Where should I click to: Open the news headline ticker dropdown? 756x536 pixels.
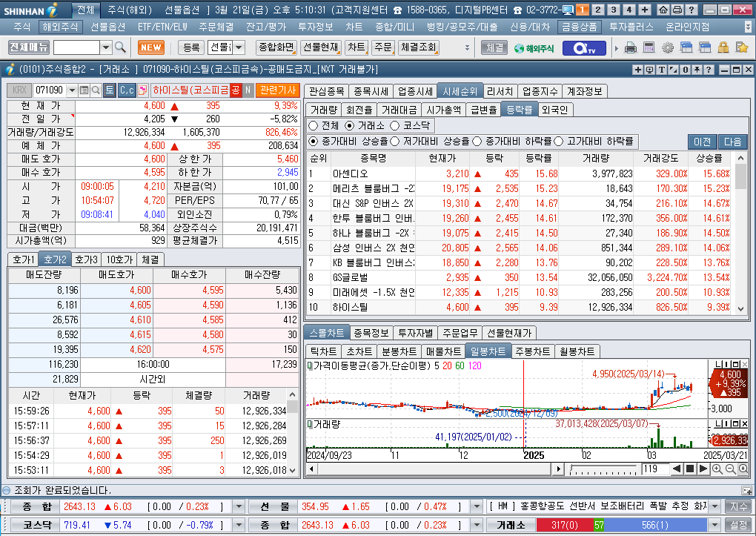715,506
